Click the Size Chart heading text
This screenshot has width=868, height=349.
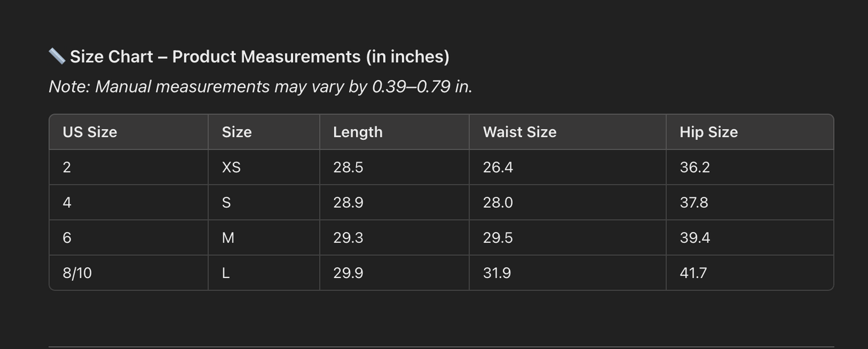pyautogui.click(x=259, y=56)
